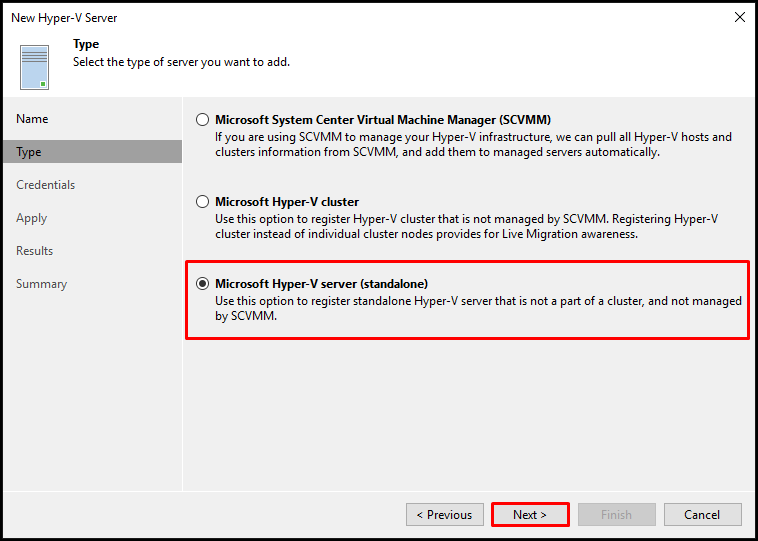Click the server icon in the header
The image size is (758, 541).
[34, 67]
